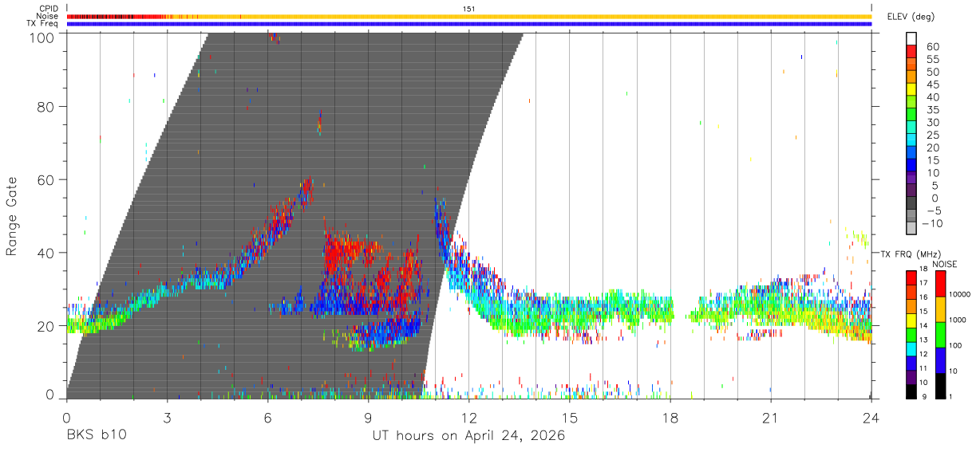
Task: Click y-axis tick label '40'
Action: [x=46, y=252]
